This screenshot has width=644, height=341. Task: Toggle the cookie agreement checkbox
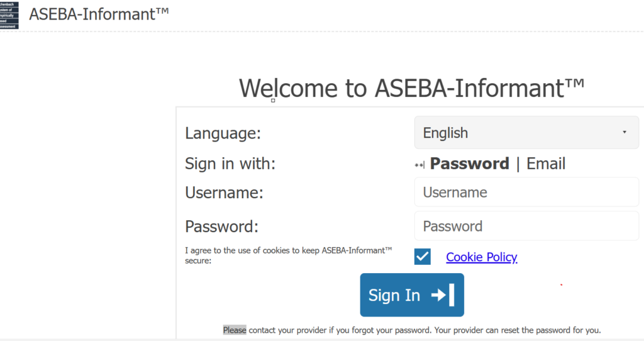click(423, 257)
